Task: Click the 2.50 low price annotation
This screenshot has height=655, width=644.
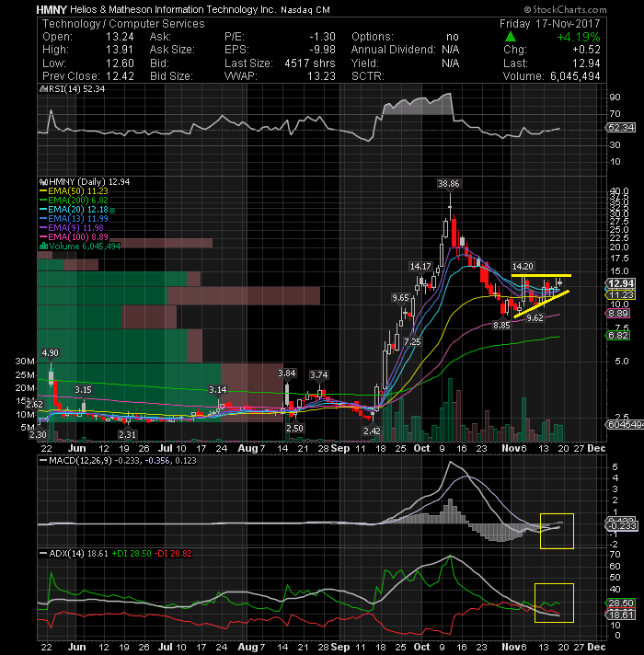Action: click(x=294, y=428)
